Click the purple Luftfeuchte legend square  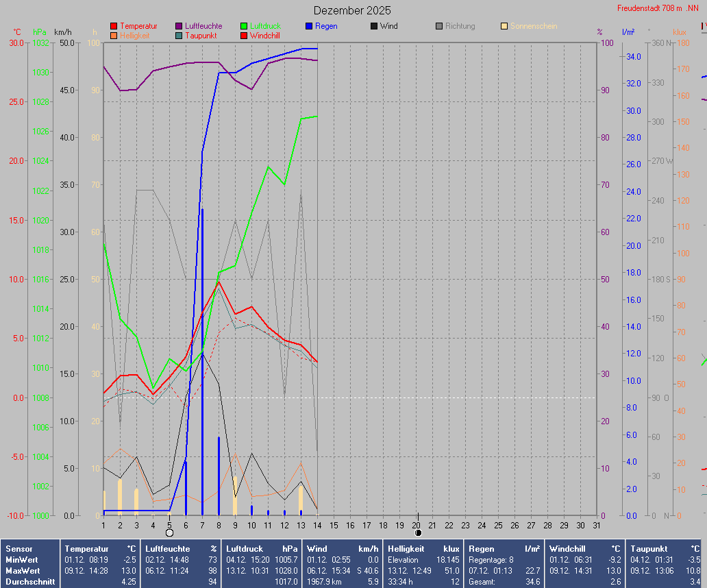179,26
